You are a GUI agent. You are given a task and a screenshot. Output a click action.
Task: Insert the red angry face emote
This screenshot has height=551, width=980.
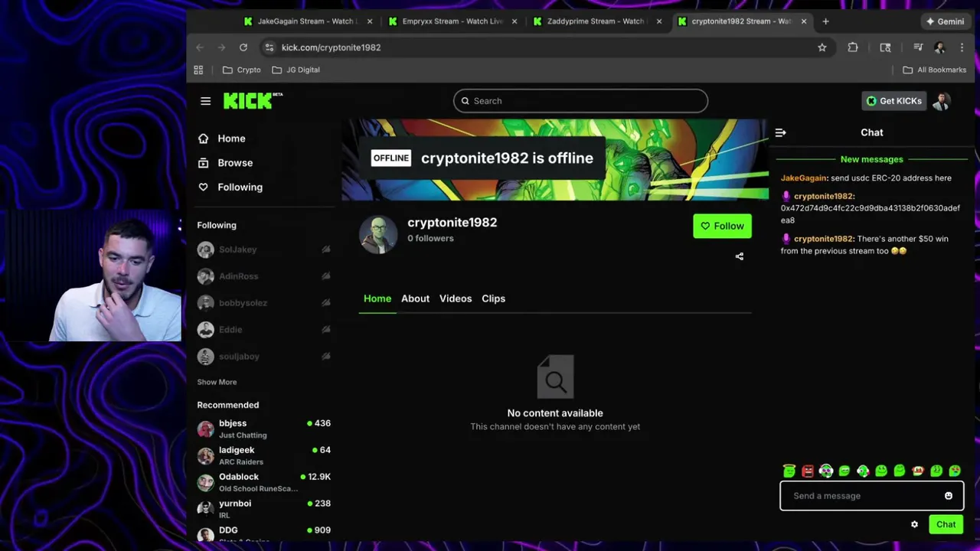(808, 471)
